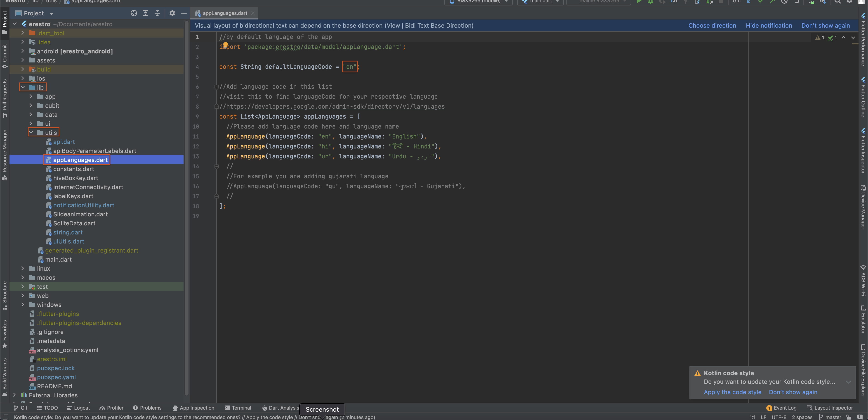Toggle visibility of notificationUtility.dart file
Image resolution: width=868 pixels, height=420 pixels.
[83, 205]
